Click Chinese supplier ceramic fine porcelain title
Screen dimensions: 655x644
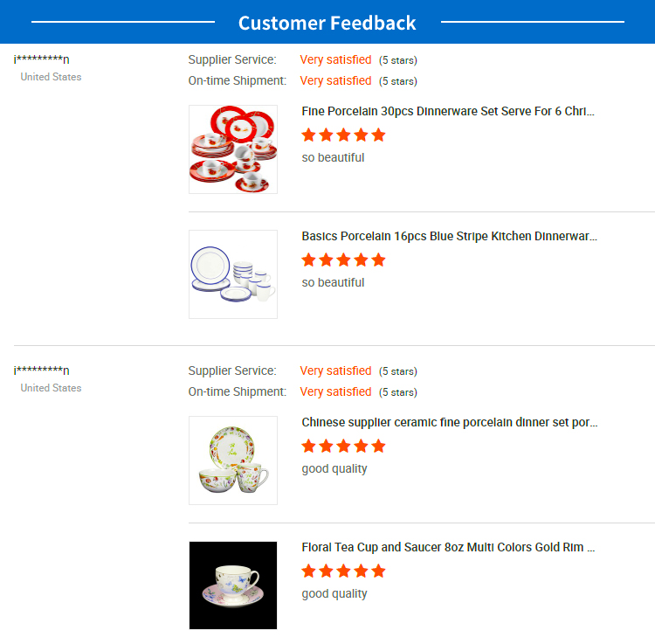click(450, 422)
